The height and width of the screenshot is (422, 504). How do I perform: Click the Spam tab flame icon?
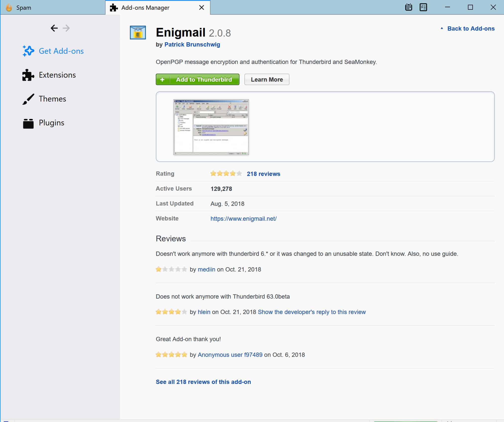pyautogui.click(x=9, y=7)
